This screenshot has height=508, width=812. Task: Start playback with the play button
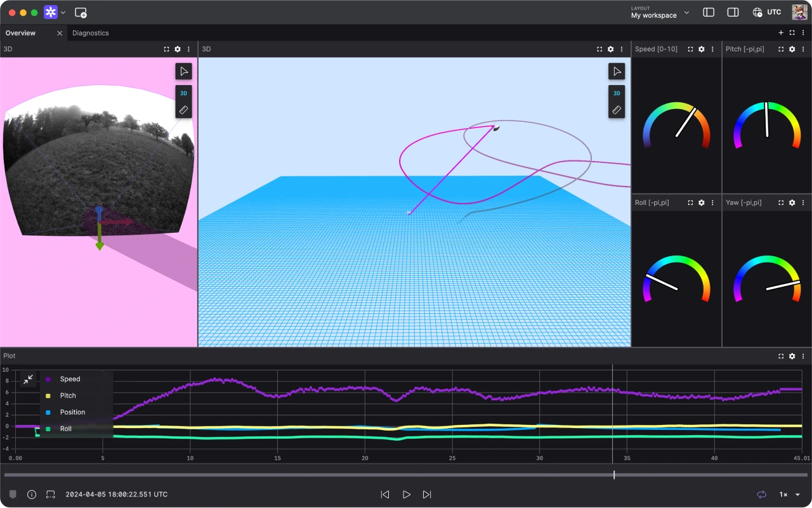[x=407, y=494]
